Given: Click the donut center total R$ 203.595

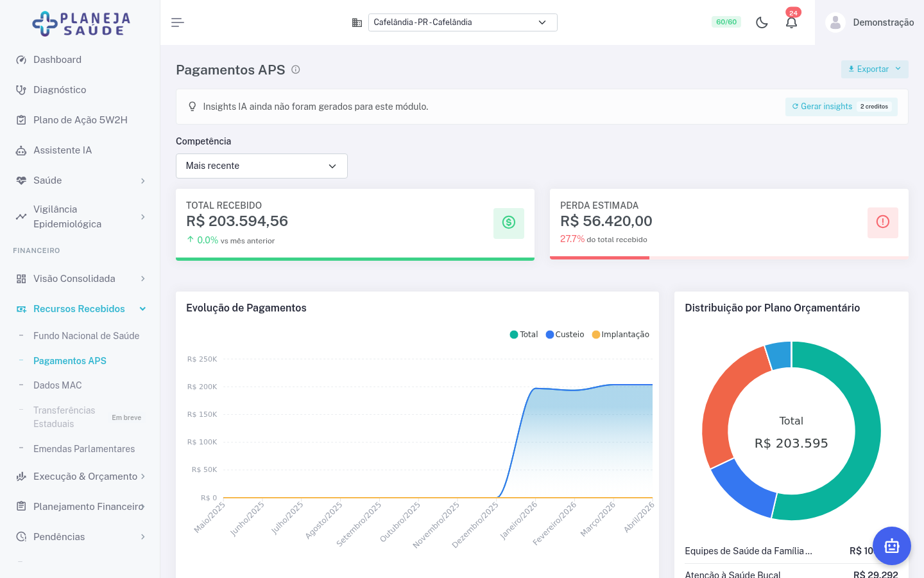Looking at the screenshot, I should click(791, 443).
